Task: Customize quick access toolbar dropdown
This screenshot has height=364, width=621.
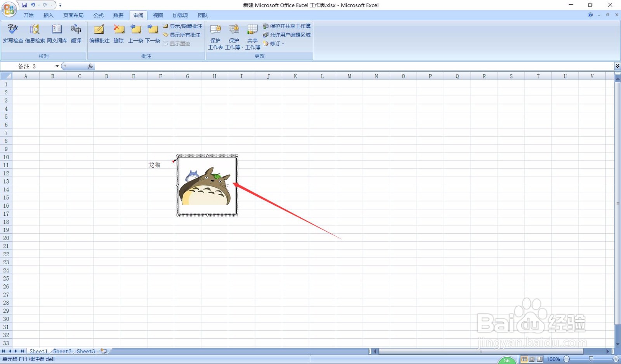Action: tap(60, 5)
